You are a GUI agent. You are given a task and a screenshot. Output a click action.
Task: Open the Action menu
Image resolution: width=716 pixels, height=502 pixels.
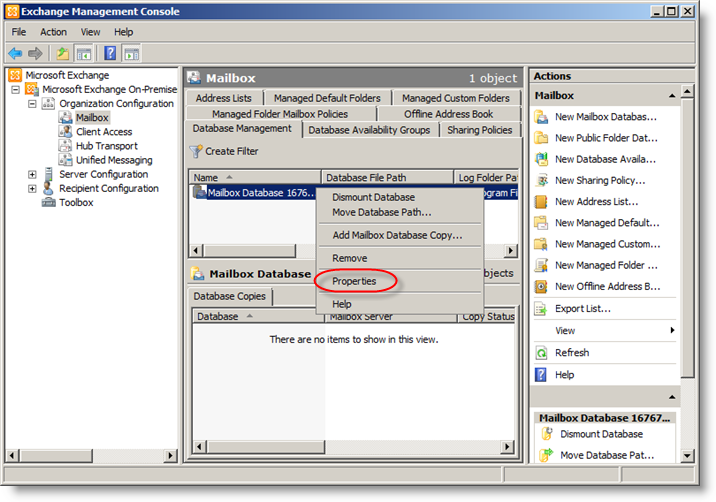click(x=53, y=32)
